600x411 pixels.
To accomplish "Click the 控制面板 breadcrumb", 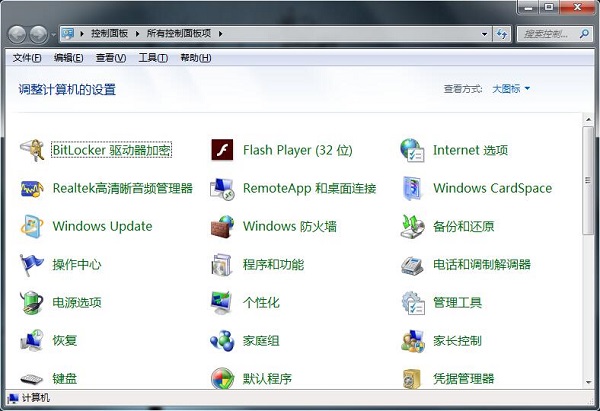I will point(109,34).
